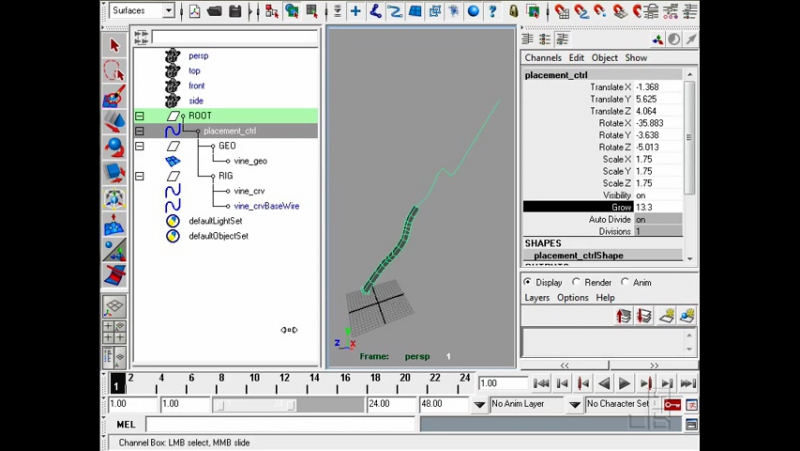Click the Translate X value field
This screenshot has width=800, height=451.
[x=658, y=87]
